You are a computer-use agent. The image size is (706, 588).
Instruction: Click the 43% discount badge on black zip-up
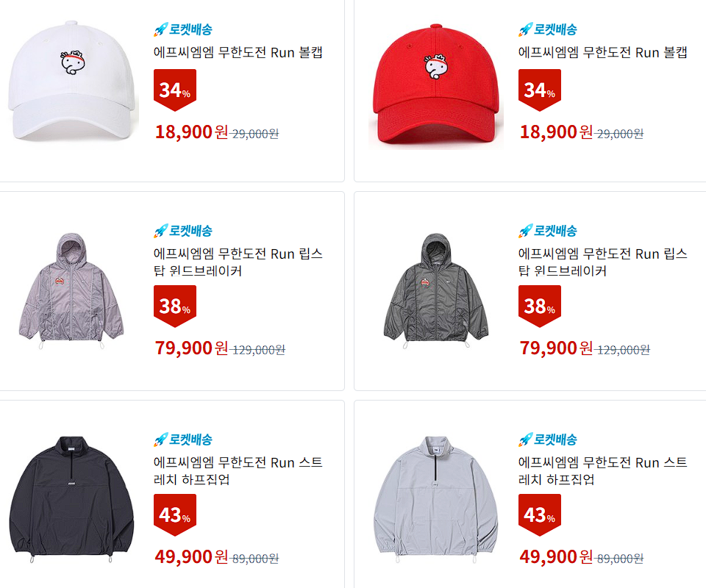[x=175, y=514]
